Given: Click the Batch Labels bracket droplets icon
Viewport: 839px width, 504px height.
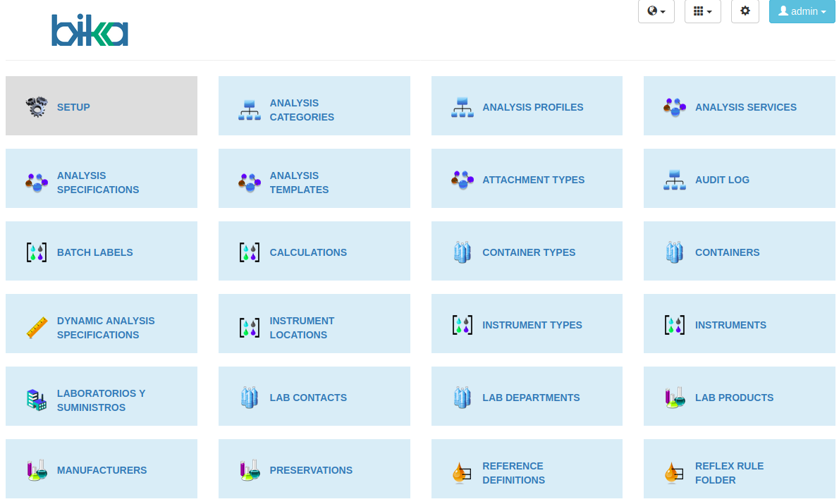Looking at the screenshot, I should [37, 252].
